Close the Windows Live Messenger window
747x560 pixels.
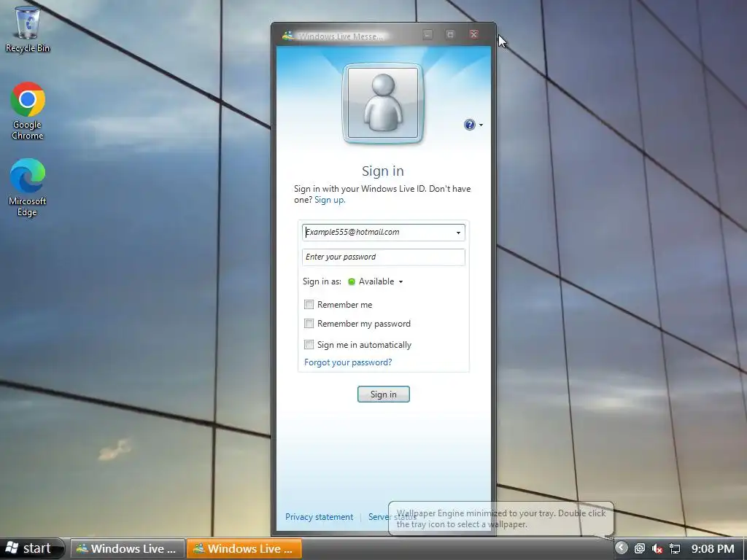(x=473, y=35)
